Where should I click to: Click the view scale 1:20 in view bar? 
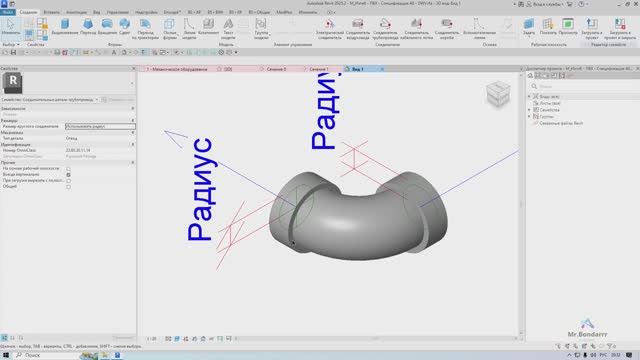tap(151, 339)
